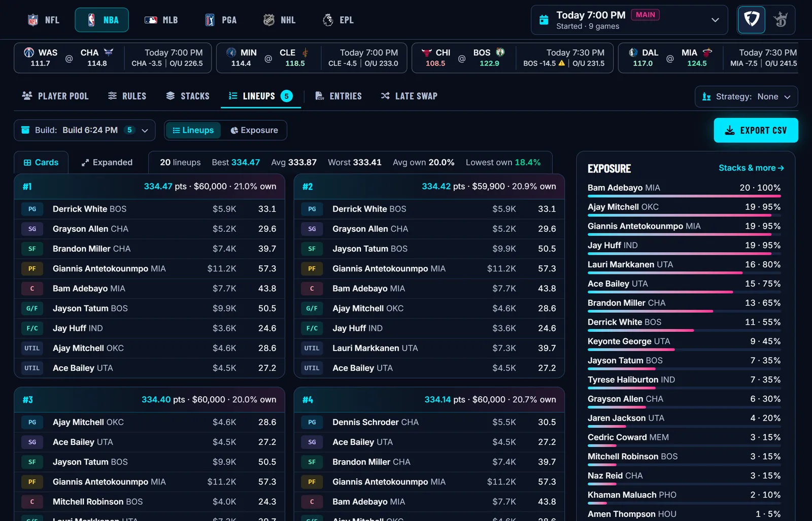Open the CHI @ BOS game card
The image size is (812, 521).
[x=513, y=58]
